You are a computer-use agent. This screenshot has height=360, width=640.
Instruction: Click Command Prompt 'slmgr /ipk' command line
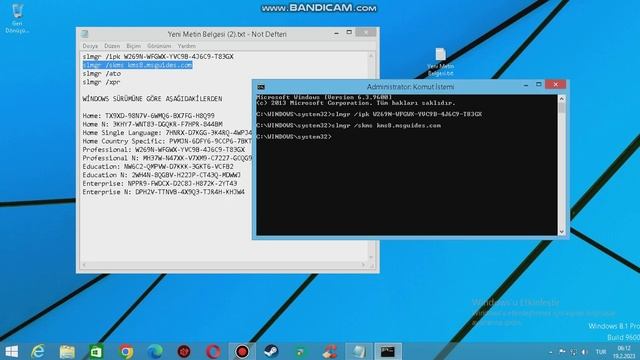tap(369, 114)
